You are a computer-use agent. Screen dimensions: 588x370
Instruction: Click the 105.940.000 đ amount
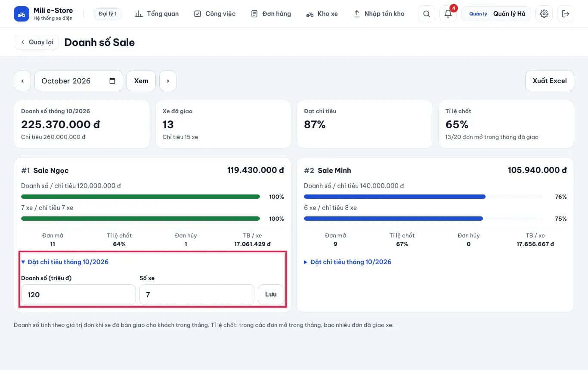click(537, 170)
